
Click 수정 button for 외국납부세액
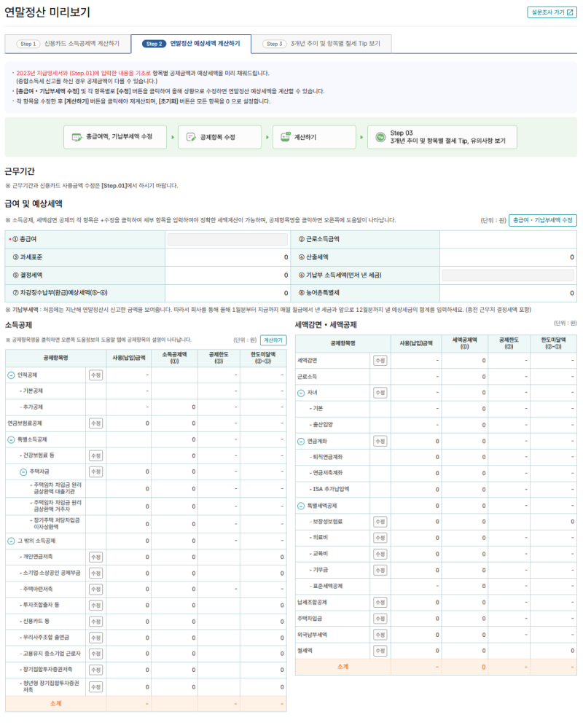(x=380, y=635)
